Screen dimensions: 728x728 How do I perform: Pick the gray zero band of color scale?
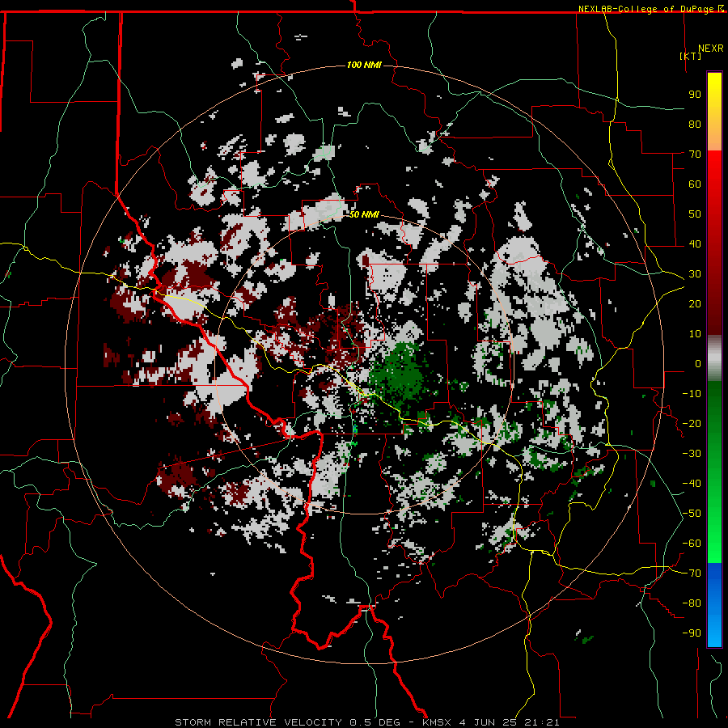(714, 358)
